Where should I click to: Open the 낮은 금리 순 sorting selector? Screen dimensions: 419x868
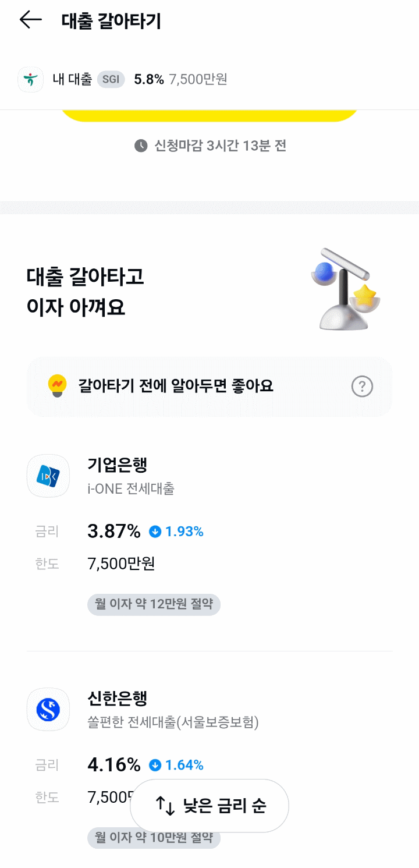click(x=210, y=806)
